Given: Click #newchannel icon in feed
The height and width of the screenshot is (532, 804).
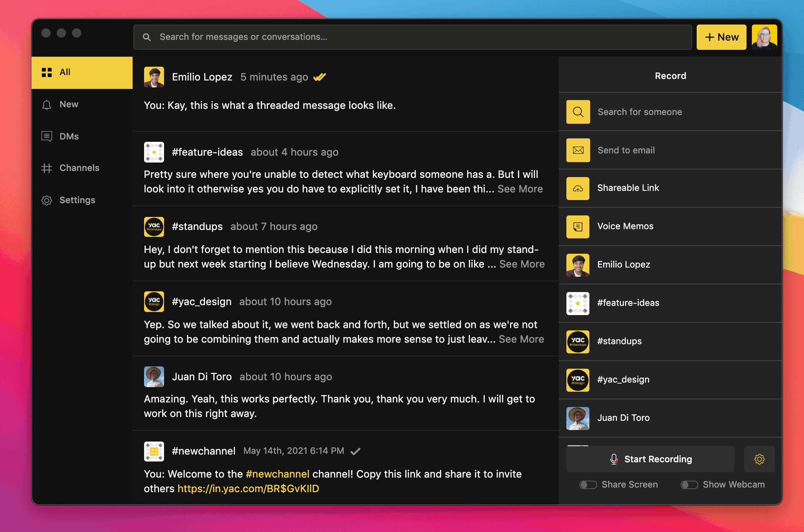Looking at the screenshot, I should 154,451.
